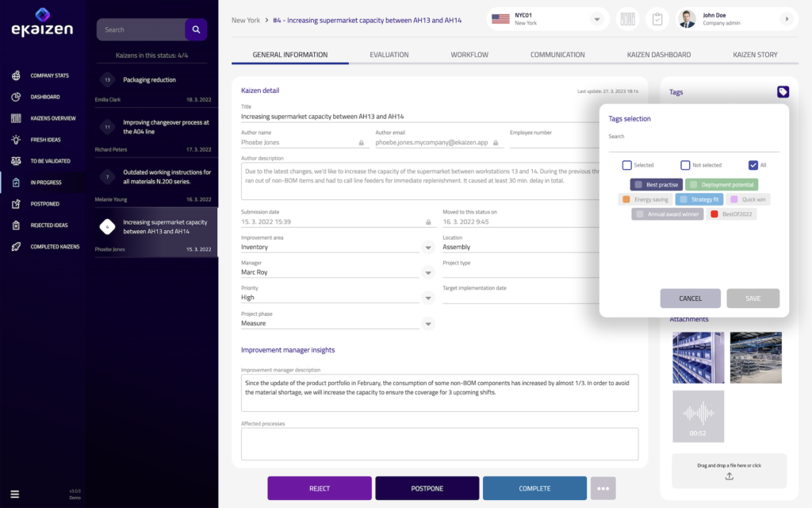Expand the Improvement area dropdown
Image resolution: width=812 pixels, height=508 pixels.
(x=428, y=248)
